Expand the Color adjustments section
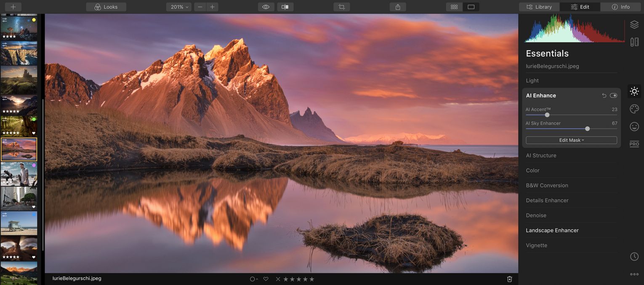Screen dimensions: 644x285 532,170
